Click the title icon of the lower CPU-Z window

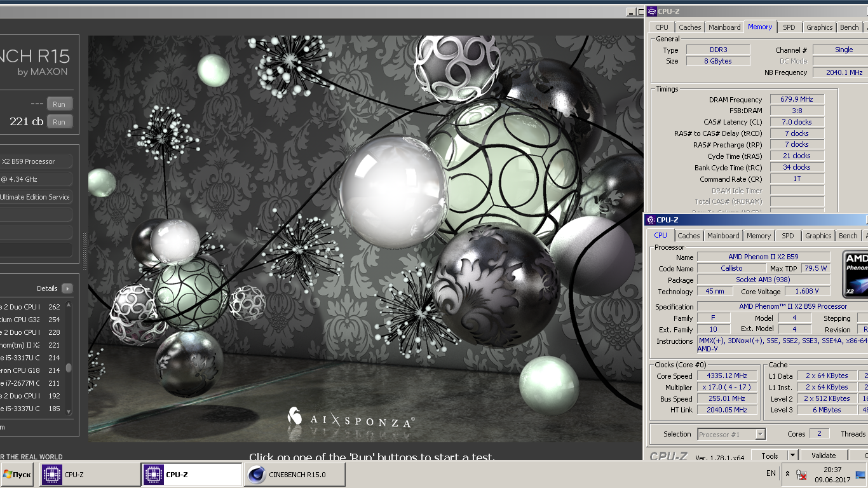[650, 220]
